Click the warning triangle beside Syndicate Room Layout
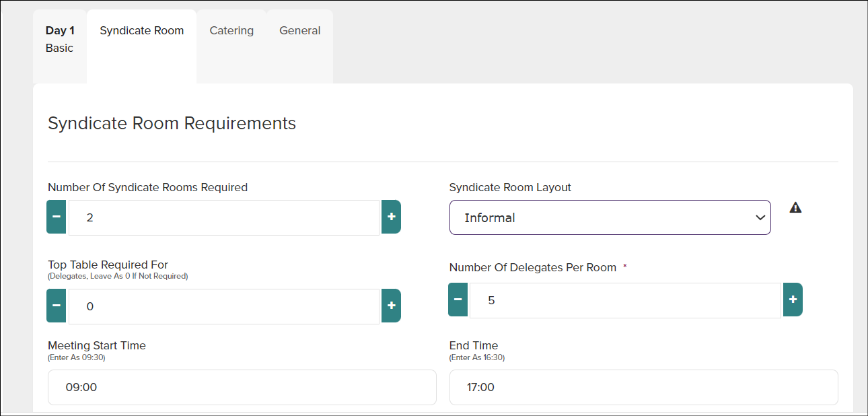868x416 pixels. point(795,207)
